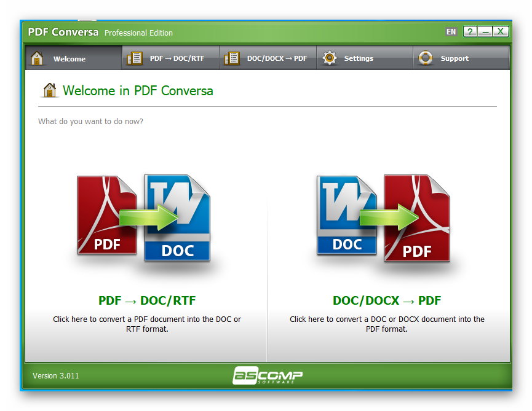The image size is (532, 411).
Task: Click the green DOC/DOCX → PDF heading link
Action: [387, 300]
